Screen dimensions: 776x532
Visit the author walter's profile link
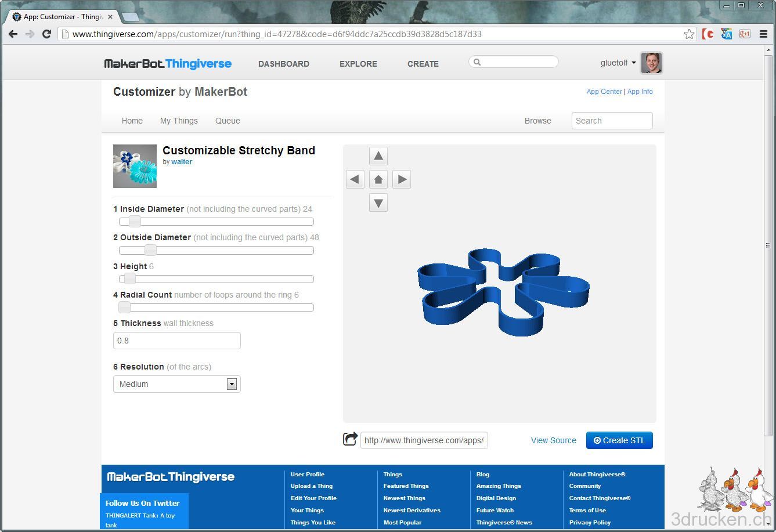coord(182,162)
